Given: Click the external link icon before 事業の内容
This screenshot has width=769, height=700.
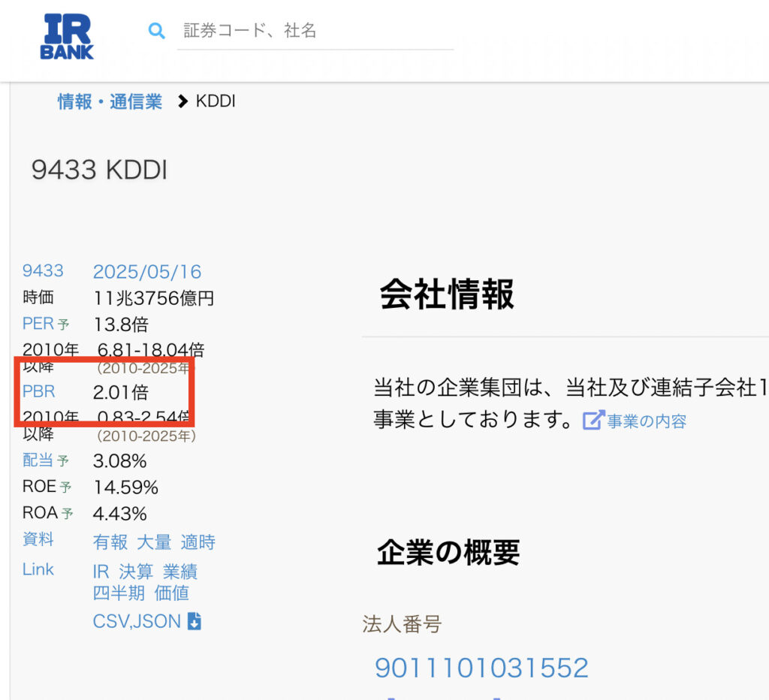Looking at the screenshot, I should pyautogui.click(x=593, y=421).
